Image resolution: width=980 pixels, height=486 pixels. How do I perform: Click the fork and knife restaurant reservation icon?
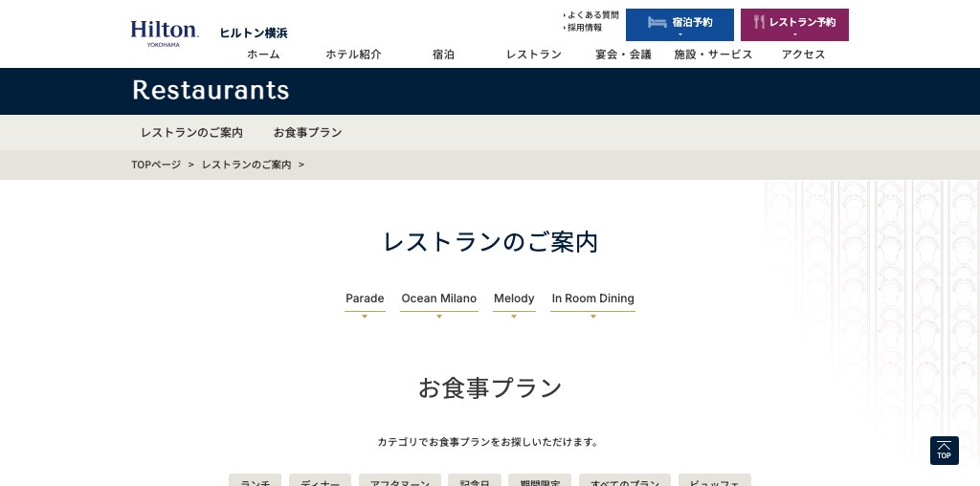759,22
